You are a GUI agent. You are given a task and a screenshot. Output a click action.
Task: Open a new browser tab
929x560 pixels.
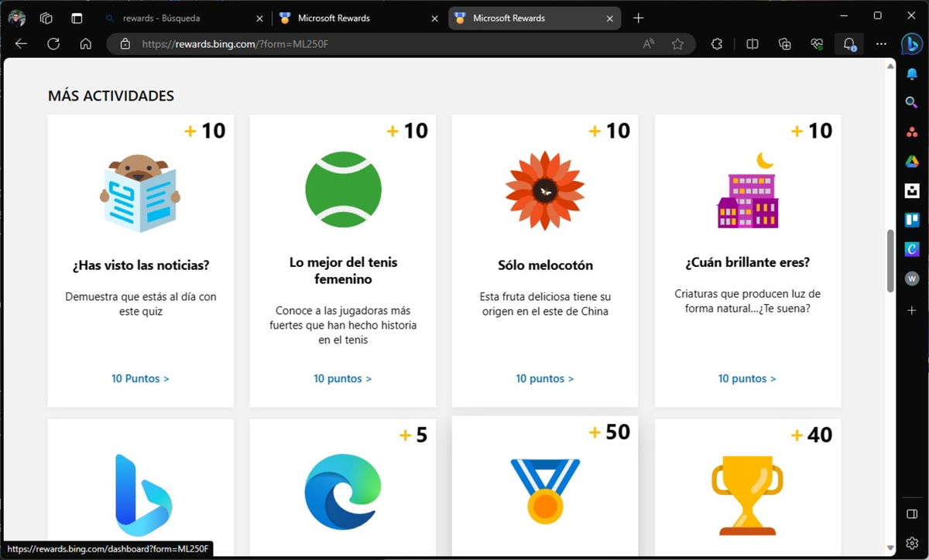638,17
